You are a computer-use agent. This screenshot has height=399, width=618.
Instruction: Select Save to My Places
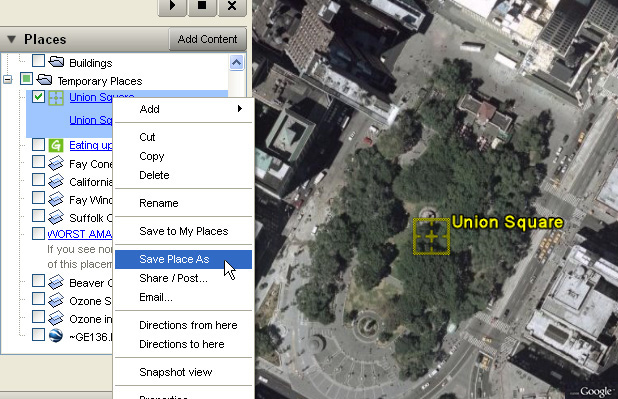click(184, 231)
